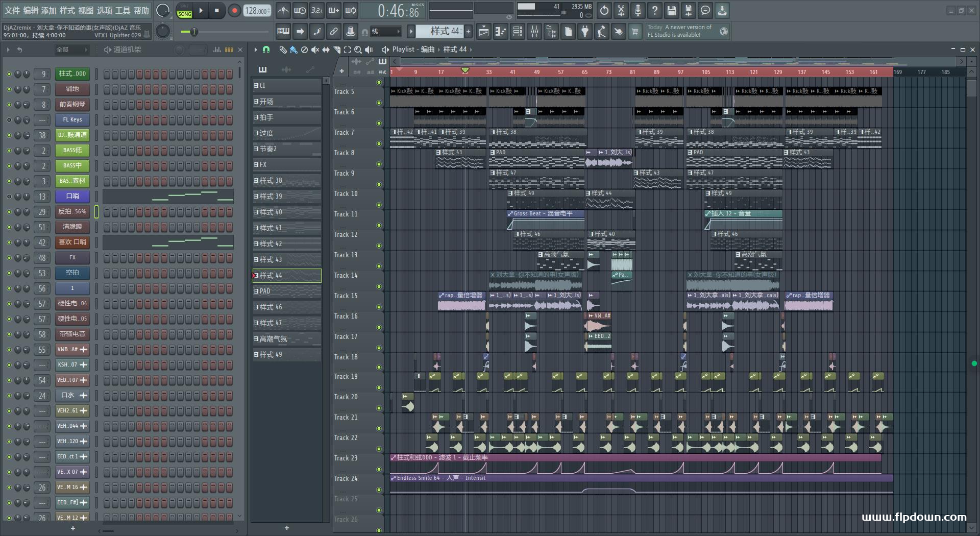The image size is (980, 536).
Task: Open the 添加 menu
Action: click(48, 10)
